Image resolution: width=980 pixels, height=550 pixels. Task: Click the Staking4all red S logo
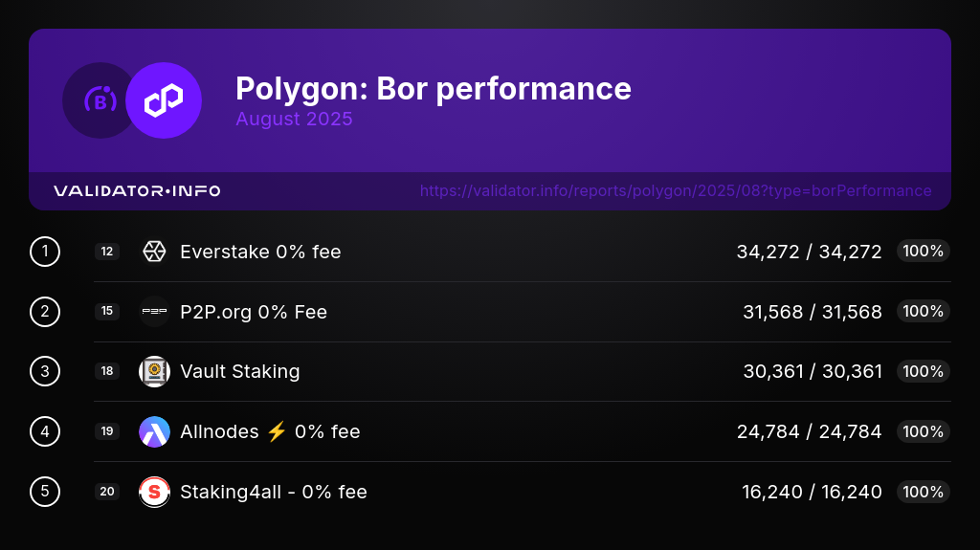154,492
